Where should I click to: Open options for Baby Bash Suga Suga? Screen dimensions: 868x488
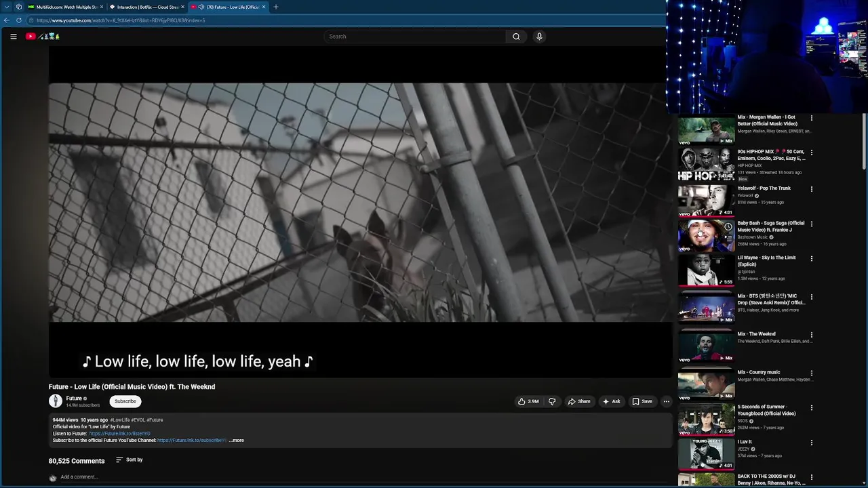[x=812, y=224]
